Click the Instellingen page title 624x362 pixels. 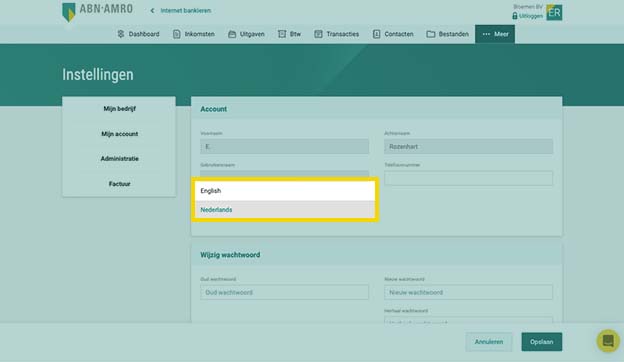[x=98, y=75]
